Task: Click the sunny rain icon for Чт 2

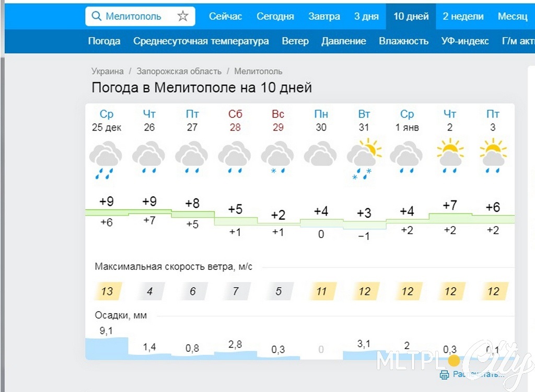Action: click(450, 156)
